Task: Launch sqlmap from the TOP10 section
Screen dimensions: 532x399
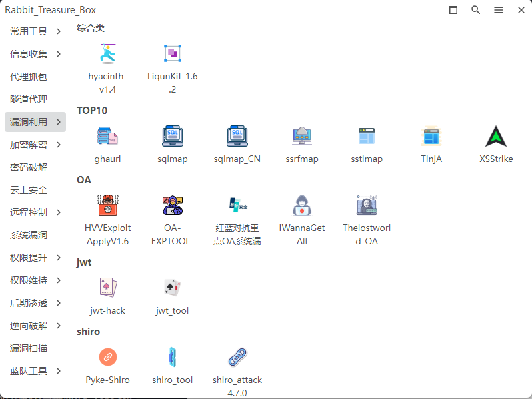Action: click(x=173, y=137)
